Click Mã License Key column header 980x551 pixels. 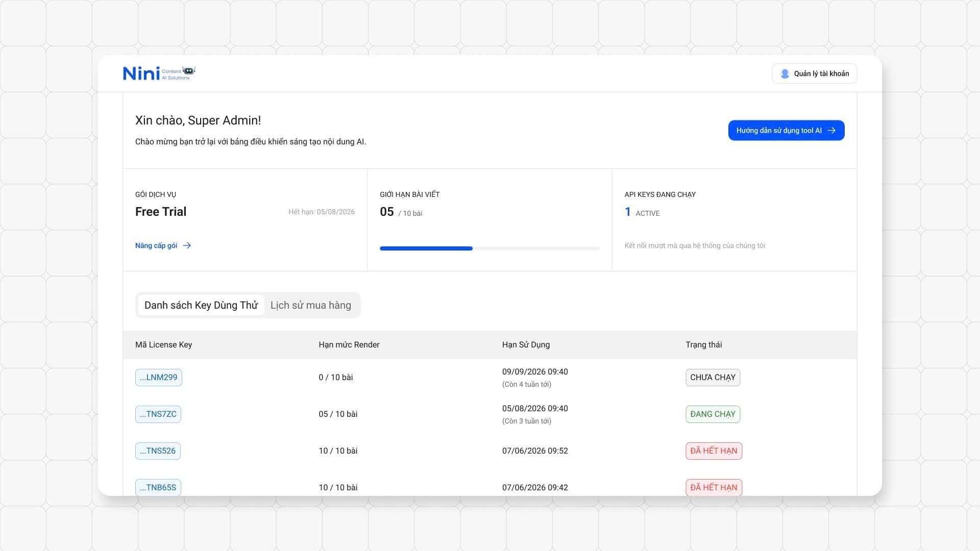point(164,345)
